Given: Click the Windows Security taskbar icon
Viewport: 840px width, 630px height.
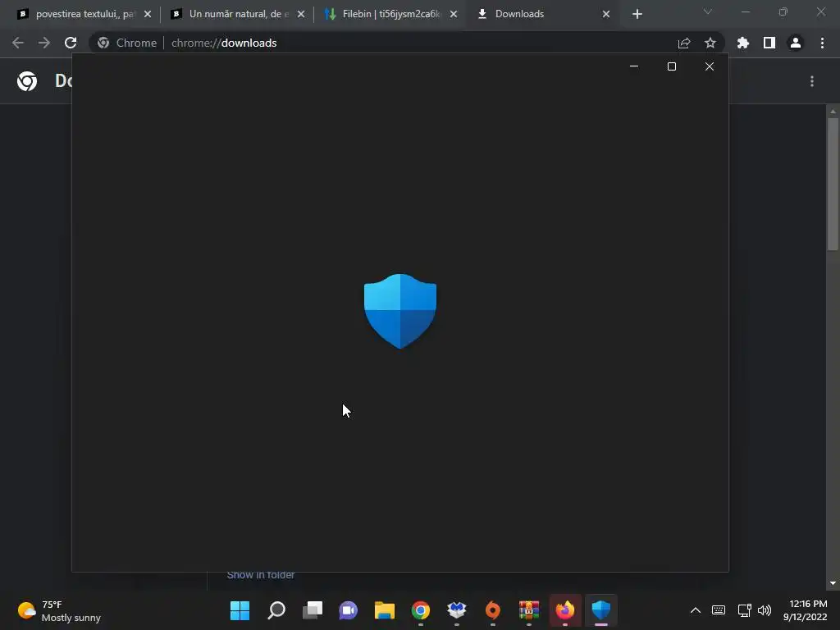Looking at the screenshot, I should pyautogui.click(x=601, y=610).
